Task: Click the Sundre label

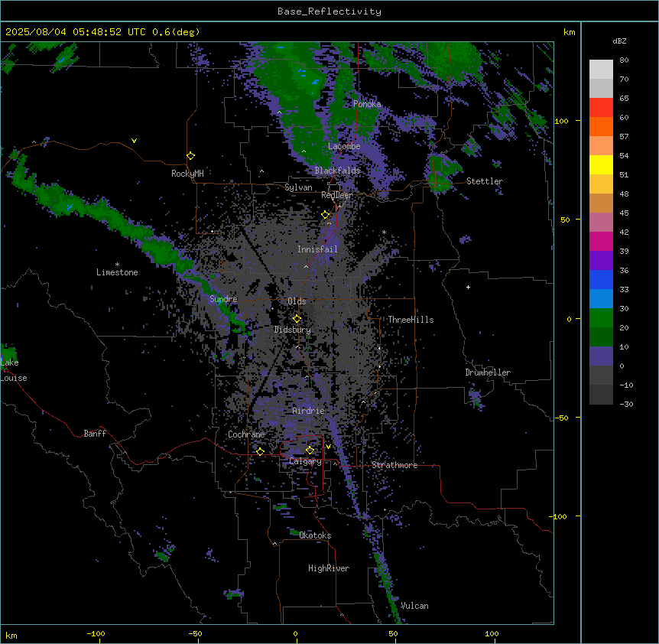Action: point(223,299)
